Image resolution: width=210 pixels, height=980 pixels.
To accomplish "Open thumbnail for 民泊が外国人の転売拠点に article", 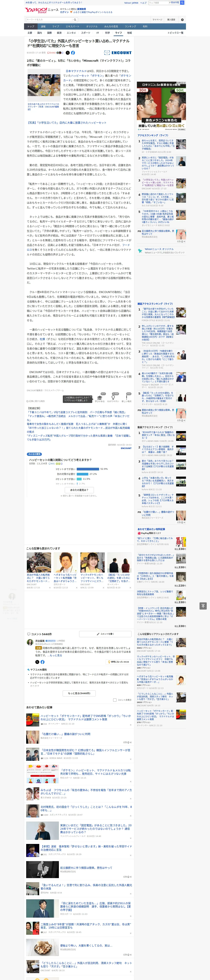I will (x=39, y=562).
